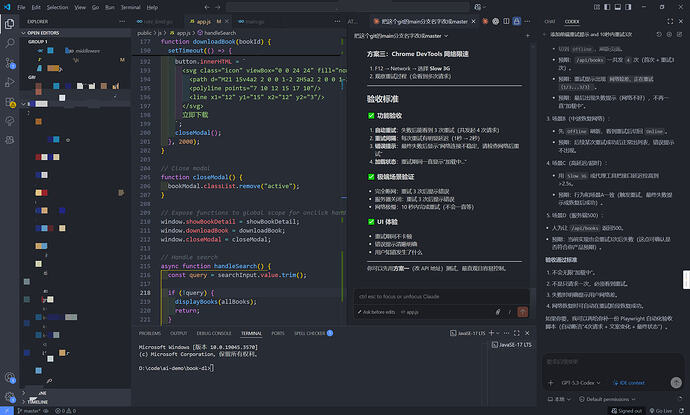Toggle secondary side bar layout button
The image size is (690, 415).
628,7
